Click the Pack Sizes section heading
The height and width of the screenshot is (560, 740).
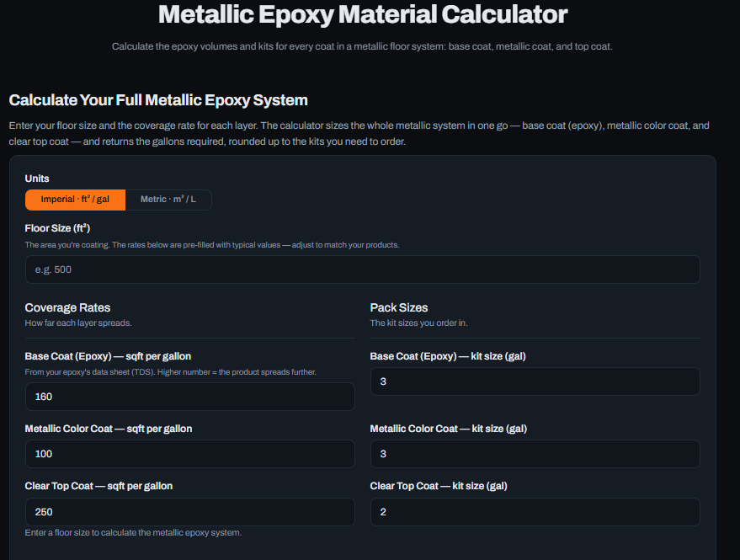point(399,308)
